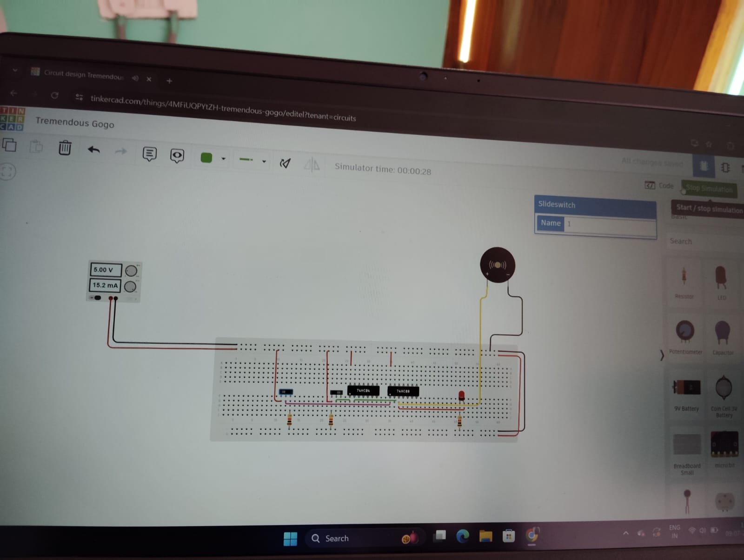Open Task View on the taskbar

(x=439, y=536)
